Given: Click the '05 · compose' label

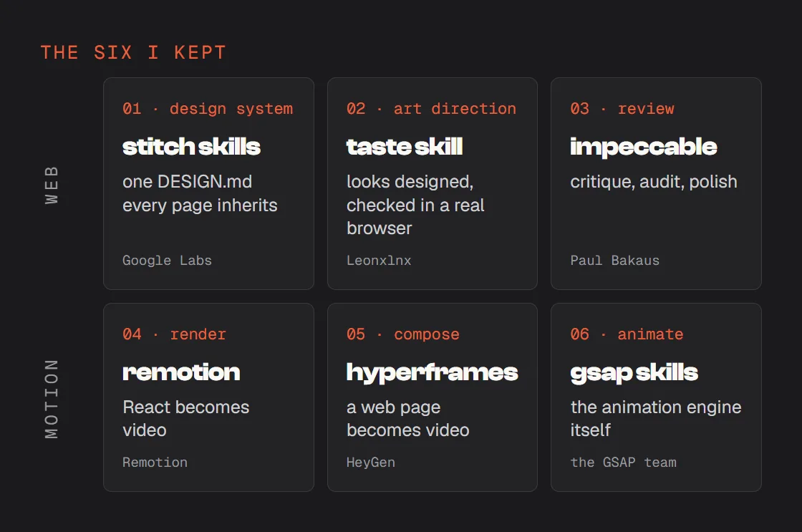Looking at the screenshot, I should [x=403, y=334].
